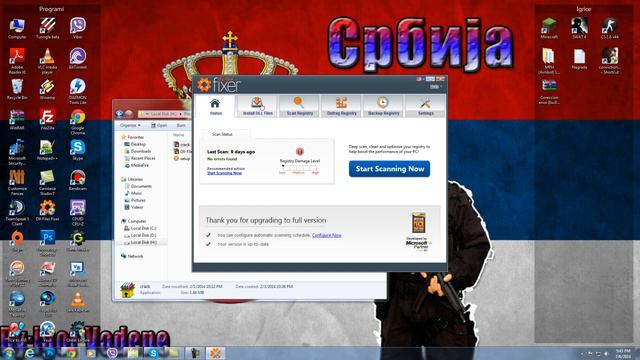Image resolution: width=640 pixels, height=360 pixels.
Task: Click the Windows Start button
Action: [8, 353]
